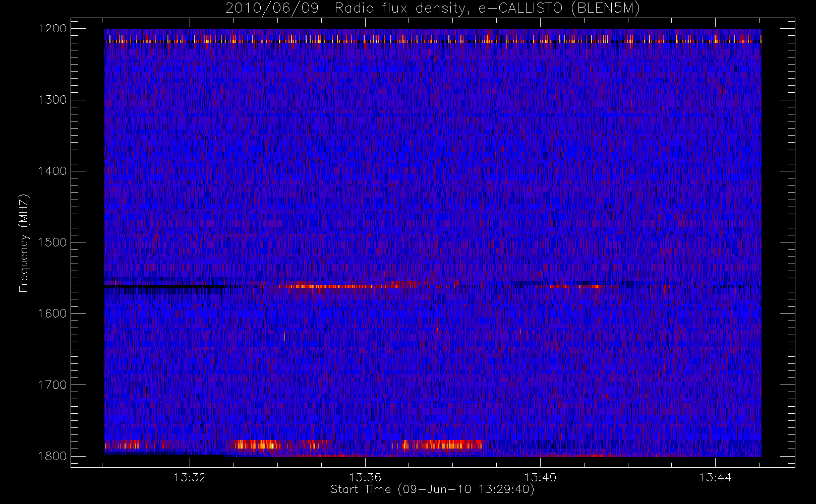
Task: Click the 13:36 time tick label
Action: point(365,477)
